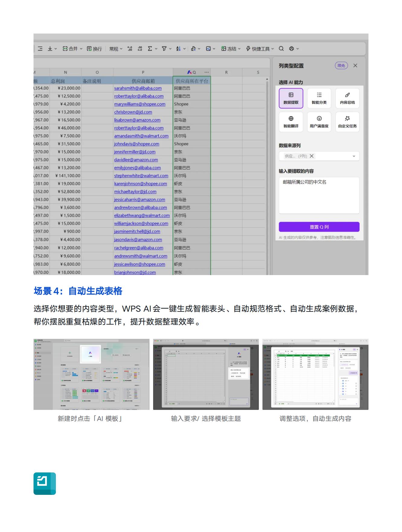
Task: Open the three-dot menu on column Q
Action: pos(207,72)
